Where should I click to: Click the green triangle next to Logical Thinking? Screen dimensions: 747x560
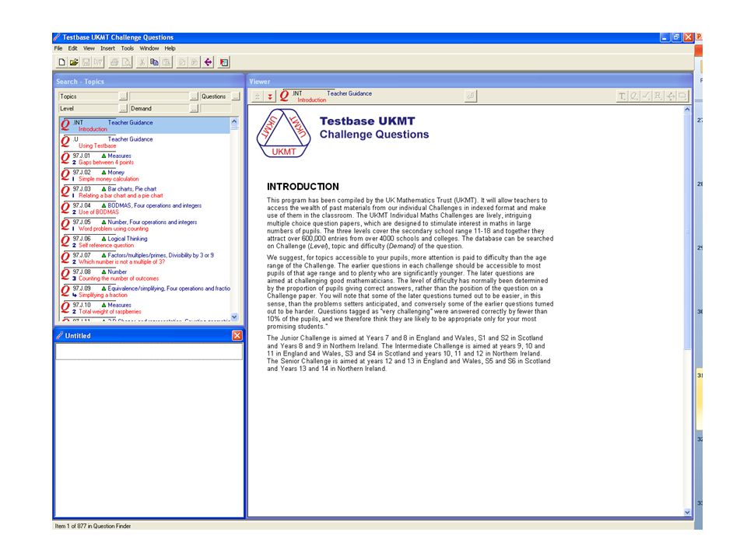(103, 239)
